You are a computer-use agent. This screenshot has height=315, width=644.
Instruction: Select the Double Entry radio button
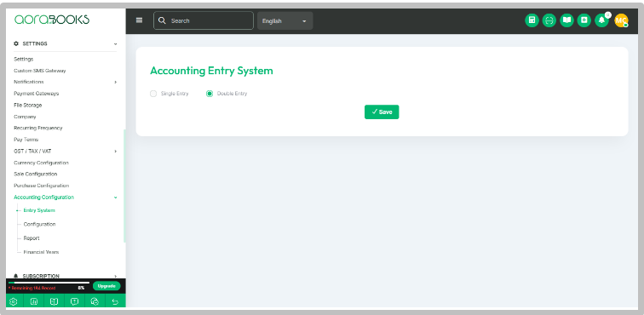click(210, 94)
